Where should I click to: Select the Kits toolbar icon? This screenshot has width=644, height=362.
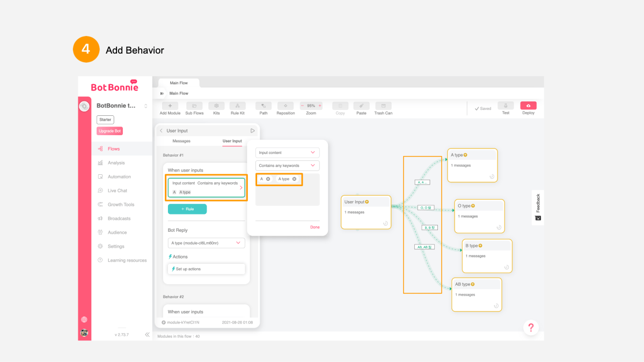click(216, 106)
